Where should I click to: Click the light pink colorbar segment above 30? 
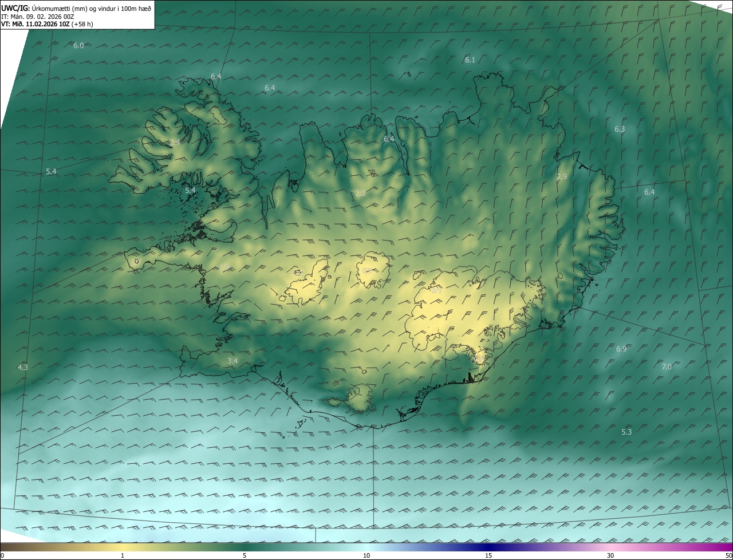610,547
